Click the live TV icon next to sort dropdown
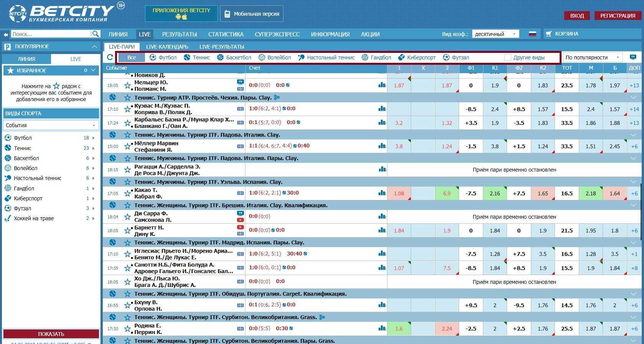The height and width of the screenshot is (344, 644). [633, 57]
